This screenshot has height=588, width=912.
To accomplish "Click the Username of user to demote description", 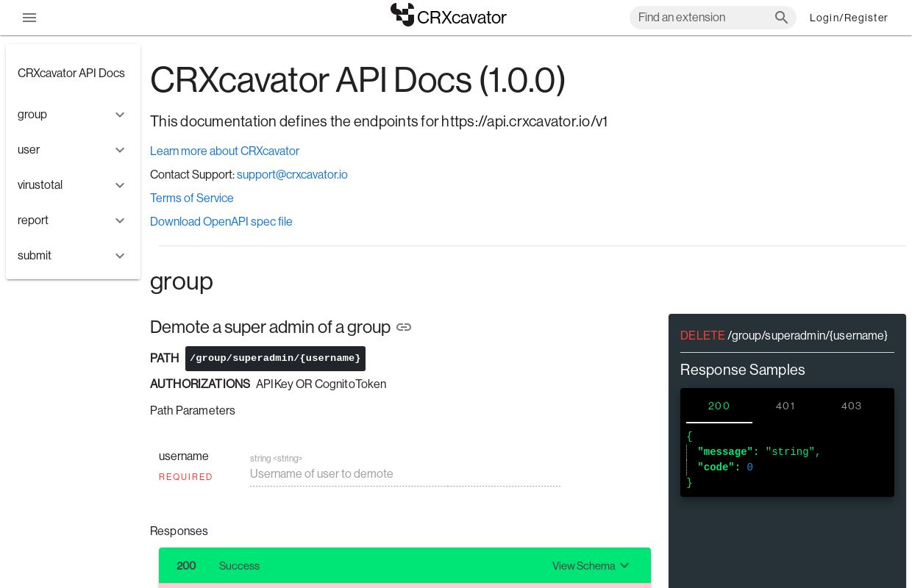I will pos(321,473).
